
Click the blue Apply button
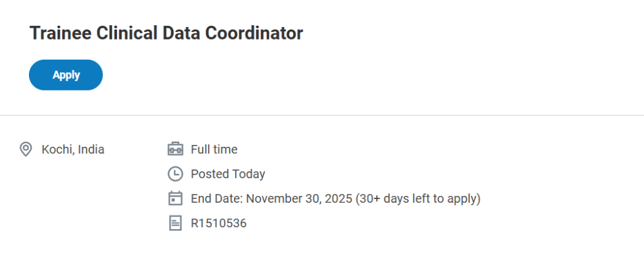[x=66, y=75]
